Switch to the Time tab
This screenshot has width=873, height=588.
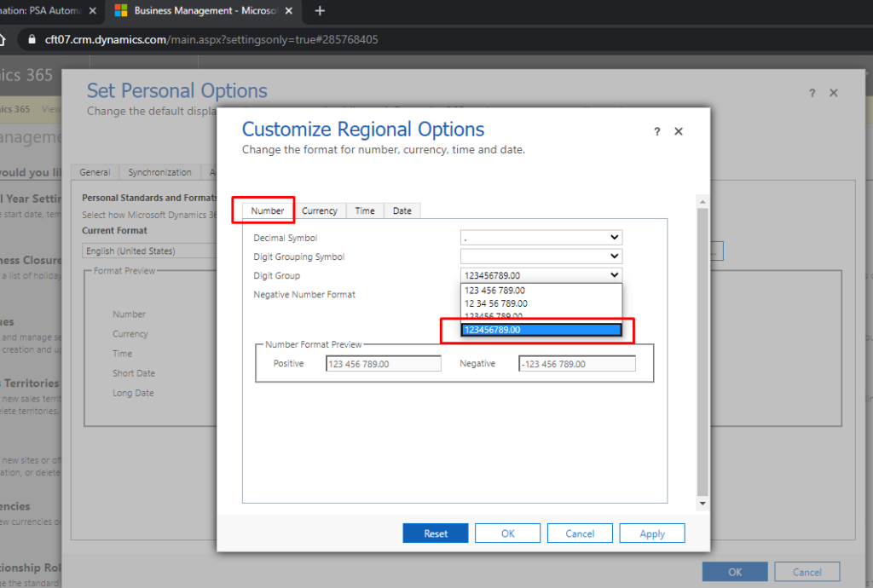pyautogui.click(x=365, y=210)
